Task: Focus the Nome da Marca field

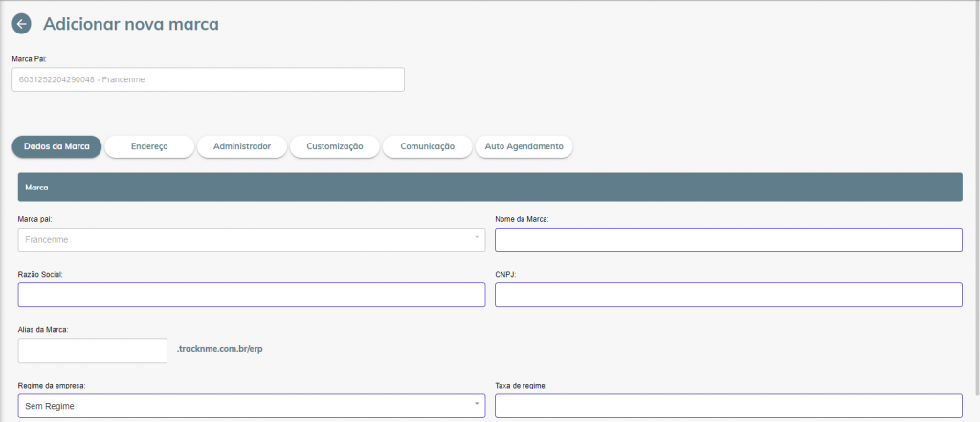Action: point(728,239)
